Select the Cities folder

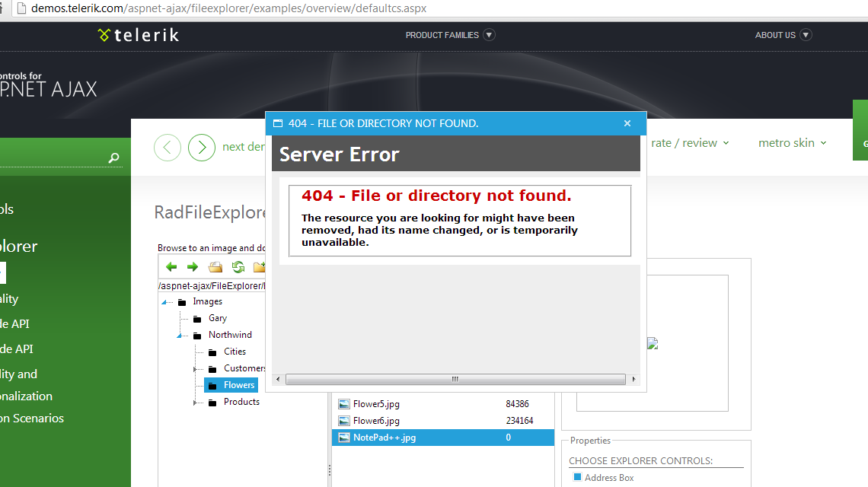point(235,352)
